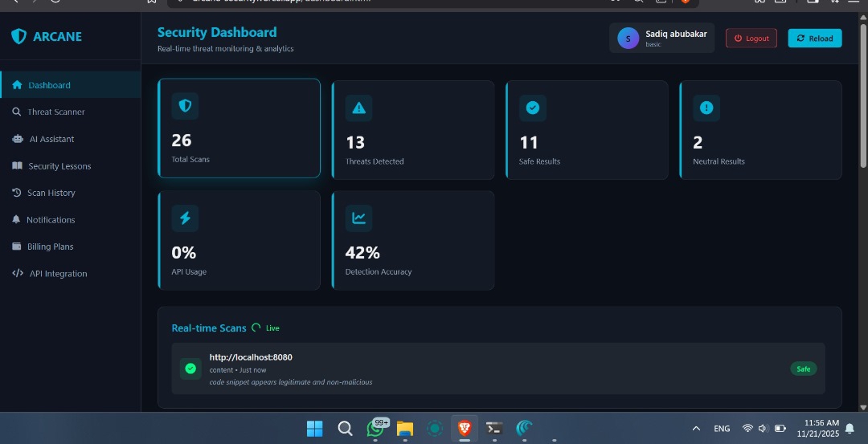Click the Brave browser taskbar icon
This screenshot has height=444, width=868.
(x=465, y=428)
